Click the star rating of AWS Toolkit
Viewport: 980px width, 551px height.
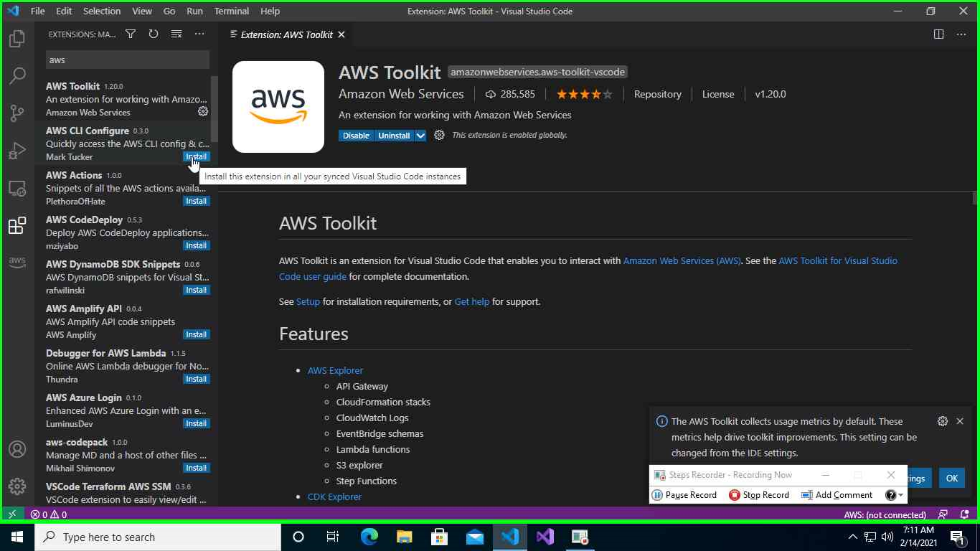[585, 94]
